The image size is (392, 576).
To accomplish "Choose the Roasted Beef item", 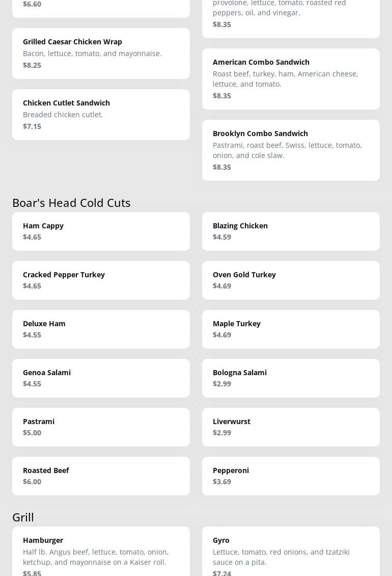I will 101,476.
